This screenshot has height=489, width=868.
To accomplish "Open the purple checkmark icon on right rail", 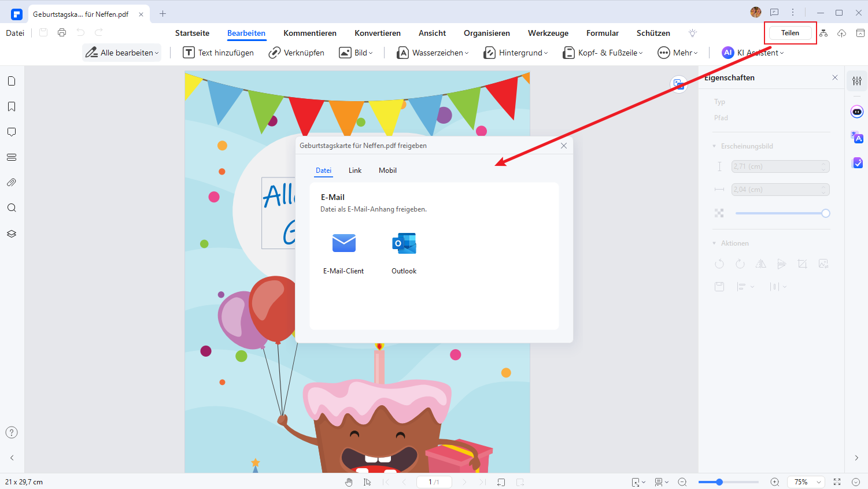I will click(857, 163).
